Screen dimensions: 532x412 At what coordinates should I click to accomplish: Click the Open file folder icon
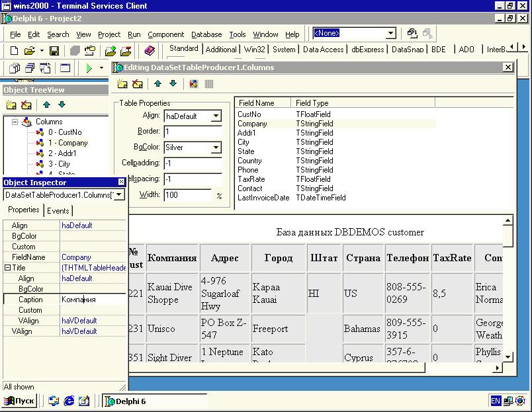point(30,51)
